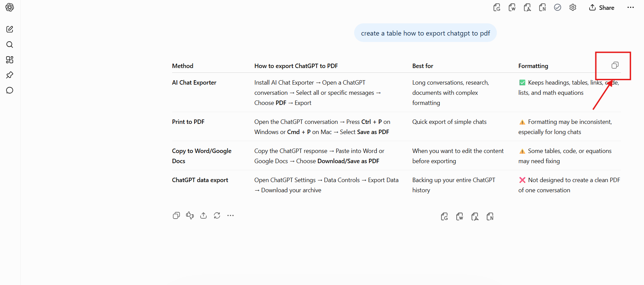This screenshot has height=285, width=644.
Task: Rate the response with thumbs icon
Action: (190, 216)
